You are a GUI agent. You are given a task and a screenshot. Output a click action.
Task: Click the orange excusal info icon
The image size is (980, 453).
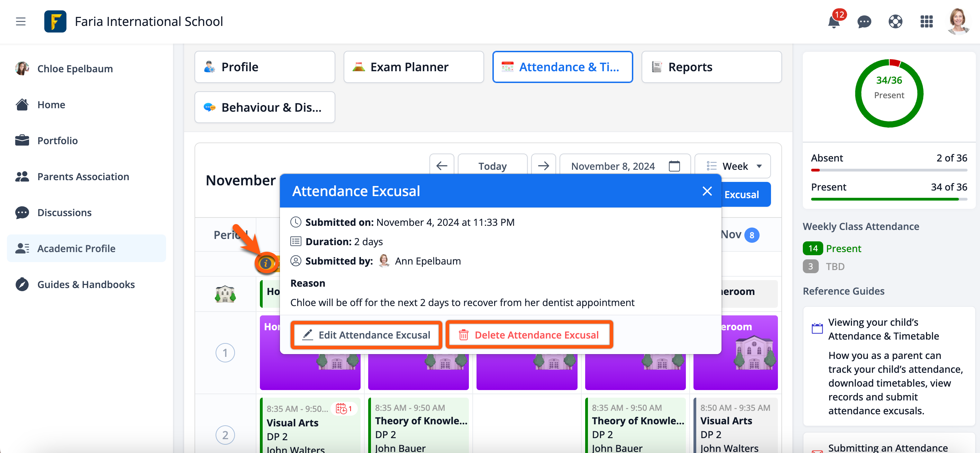click(x=265, y=263)
